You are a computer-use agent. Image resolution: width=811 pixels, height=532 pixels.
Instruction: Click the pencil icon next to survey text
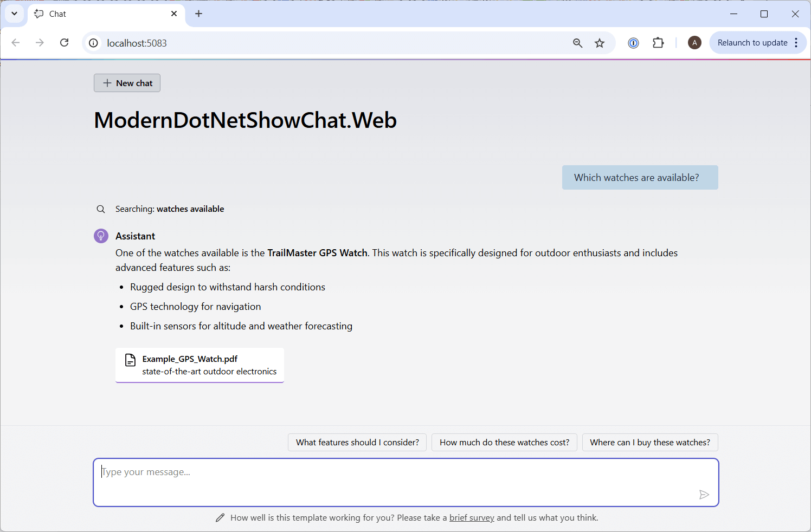(220, 518)
